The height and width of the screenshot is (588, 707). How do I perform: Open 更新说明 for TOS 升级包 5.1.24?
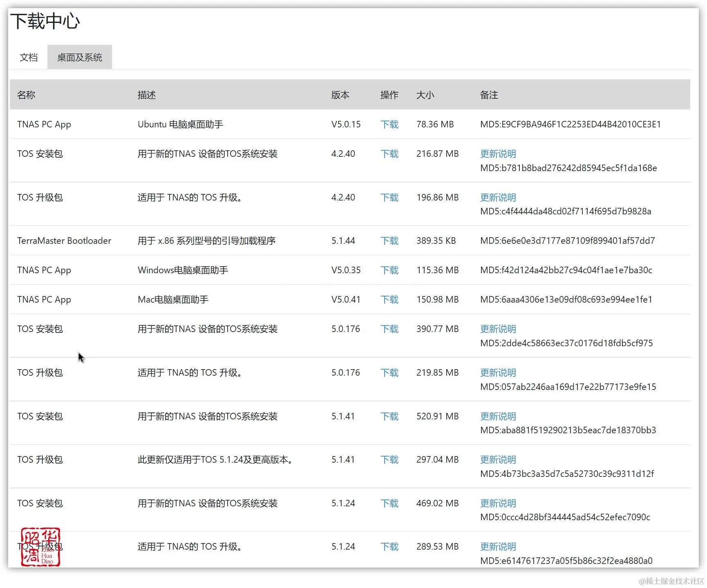498,547
